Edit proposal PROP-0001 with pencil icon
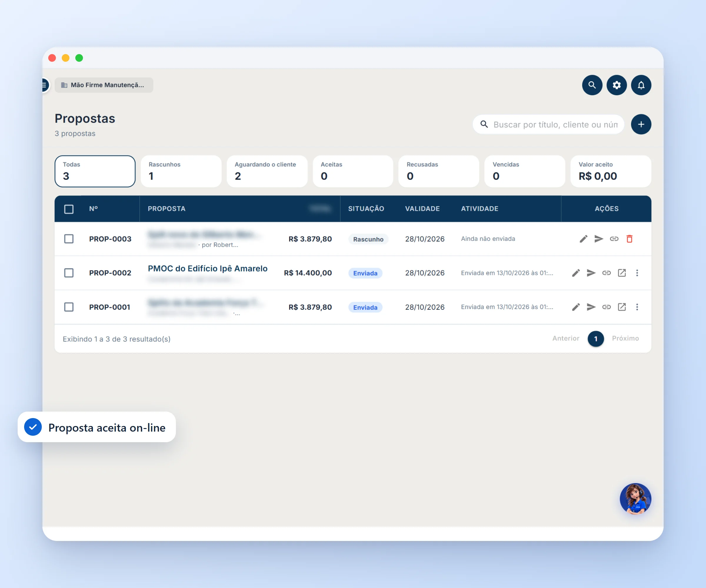 (x=576, y=307)
